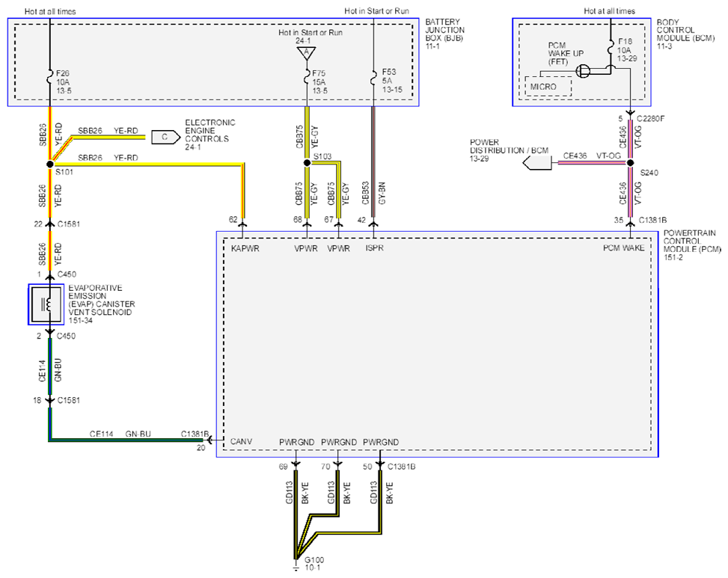Click the triangle A reference marker
This screenshot has height=578, width=728.
click(x=306, y=54)
